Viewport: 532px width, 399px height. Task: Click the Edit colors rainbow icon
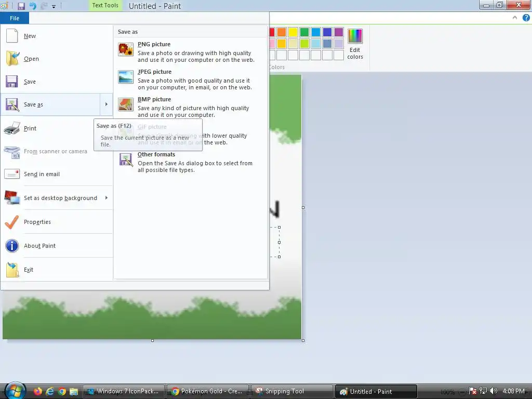(x=355, y=36)
